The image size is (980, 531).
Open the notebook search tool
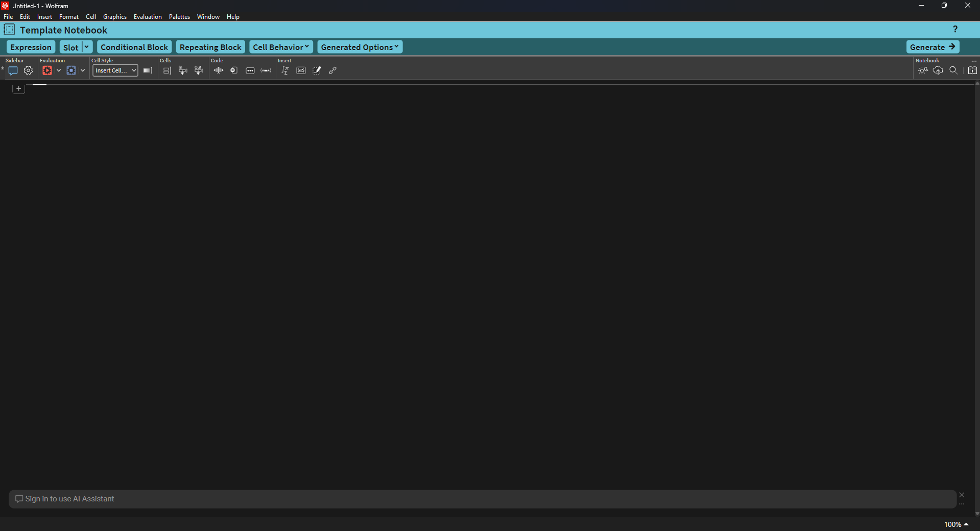(953, 70)
